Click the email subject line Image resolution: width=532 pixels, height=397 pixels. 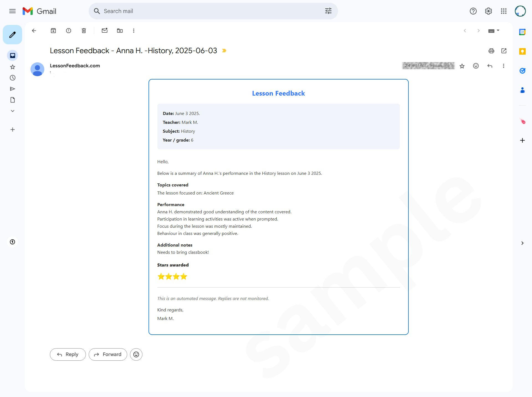click(x=133, y=51)
